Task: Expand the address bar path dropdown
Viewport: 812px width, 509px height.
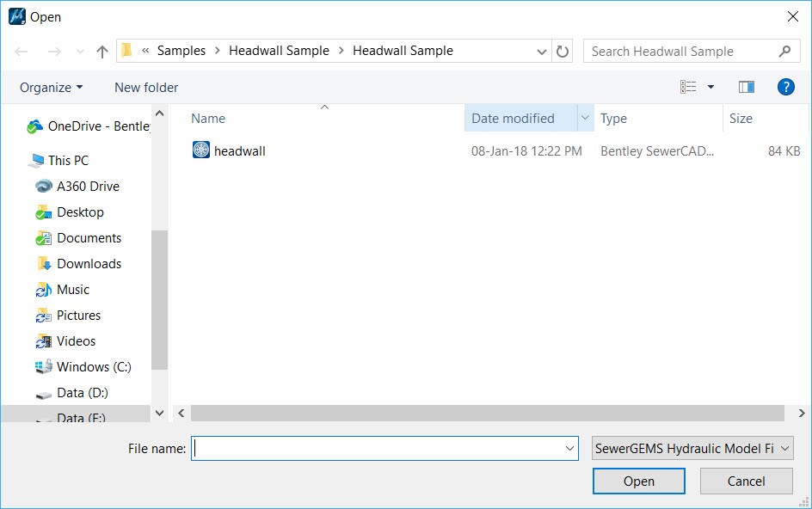Action: [x=542, y=52]
